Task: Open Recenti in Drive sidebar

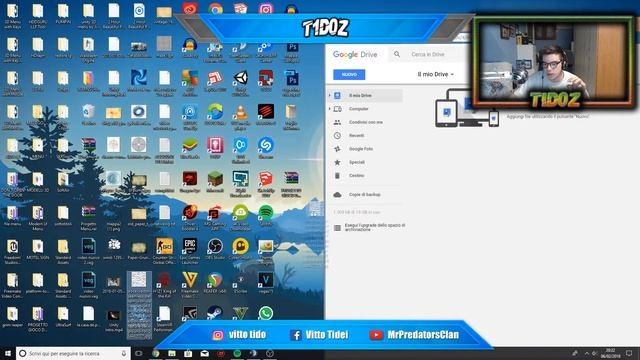Action: pos(356,136)
